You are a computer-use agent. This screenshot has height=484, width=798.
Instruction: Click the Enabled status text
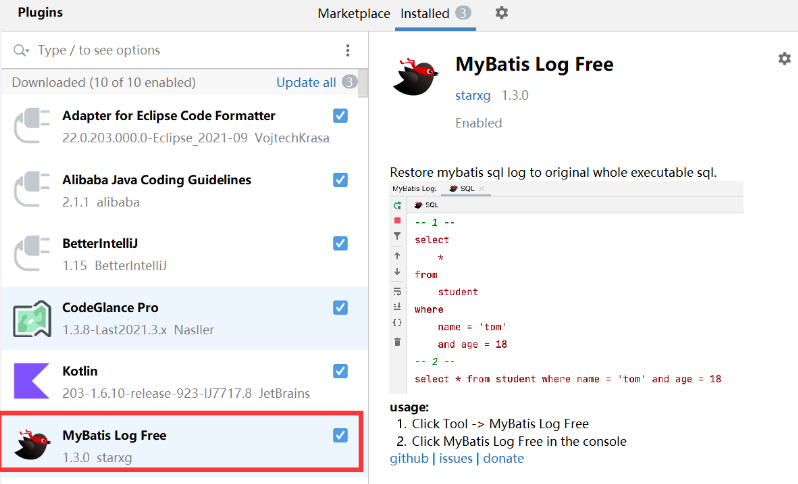coord(478,123)
